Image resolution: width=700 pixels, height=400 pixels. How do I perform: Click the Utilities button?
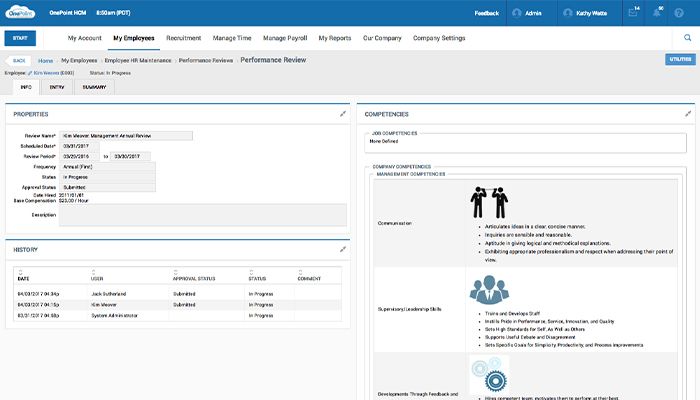click(x=680, y=59)
